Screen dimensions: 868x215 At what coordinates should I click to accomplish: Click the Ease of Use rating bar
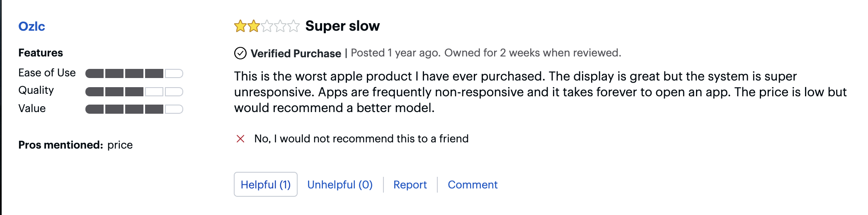(x=134, y=73)
